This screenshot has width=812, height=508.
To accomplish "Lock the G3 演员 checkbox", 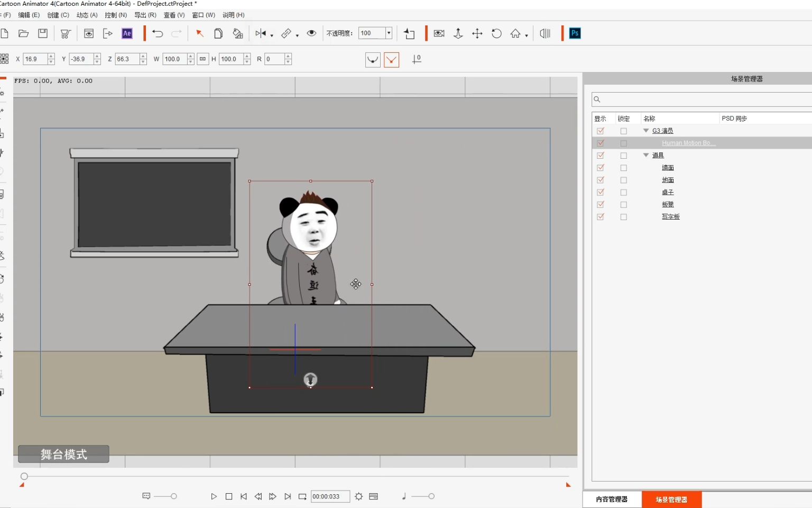I will [x=624, y=131].
